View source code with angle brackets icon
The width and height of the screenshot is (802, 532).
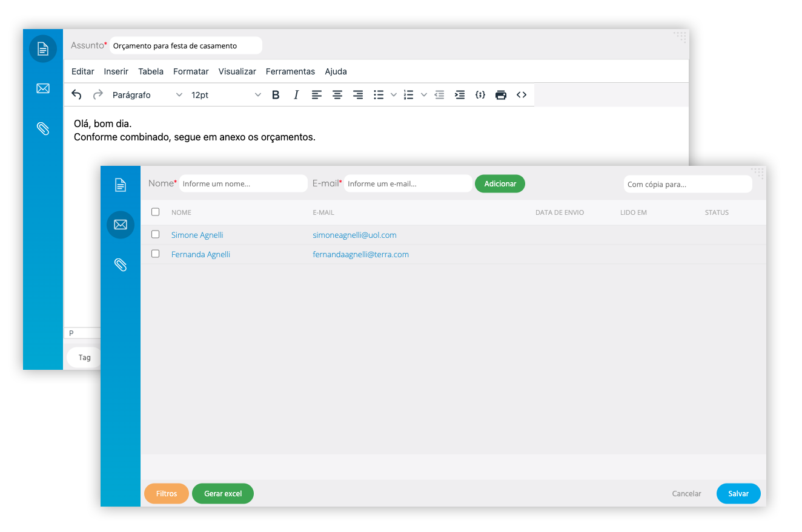pyautogui.click(x=522, y=94)
